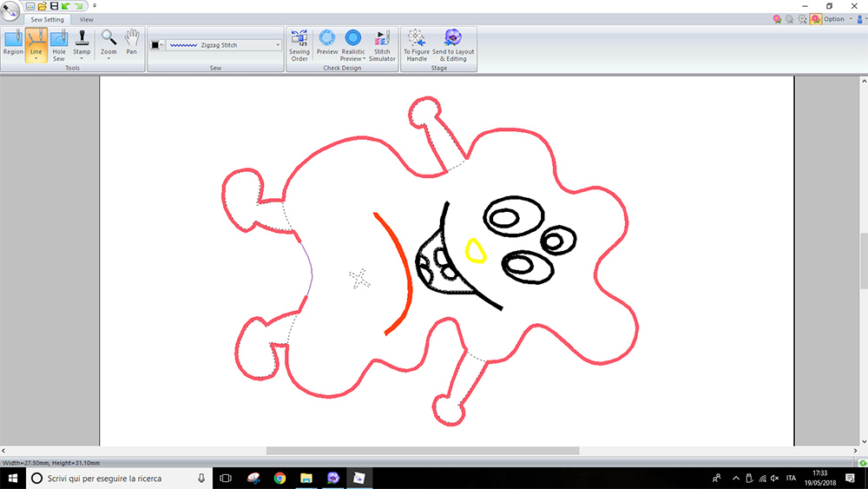The image size is (868, 489).
Task: Click New document quick access icon
Action: tap(30, 6)
